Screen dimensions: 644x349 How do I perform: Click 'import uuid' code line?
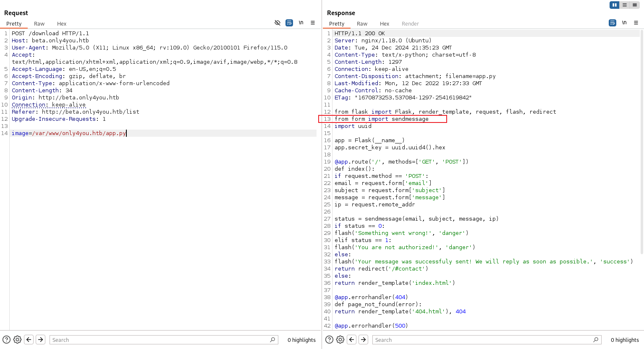pos(353,126)
